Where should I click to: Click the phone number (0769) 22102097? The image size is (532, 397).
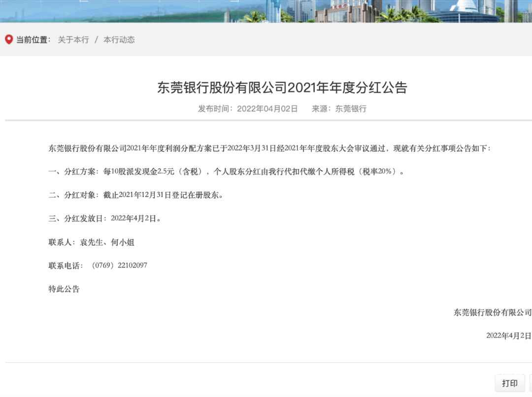tap(119, 265)
